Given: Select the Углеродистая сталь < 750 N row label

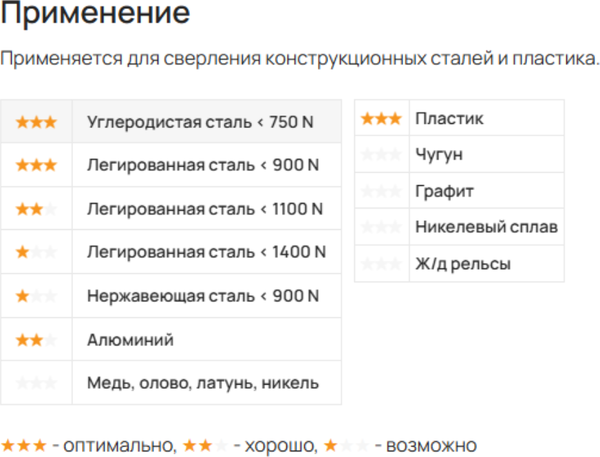Looking at the screenshot, I should tap(200, 123).
